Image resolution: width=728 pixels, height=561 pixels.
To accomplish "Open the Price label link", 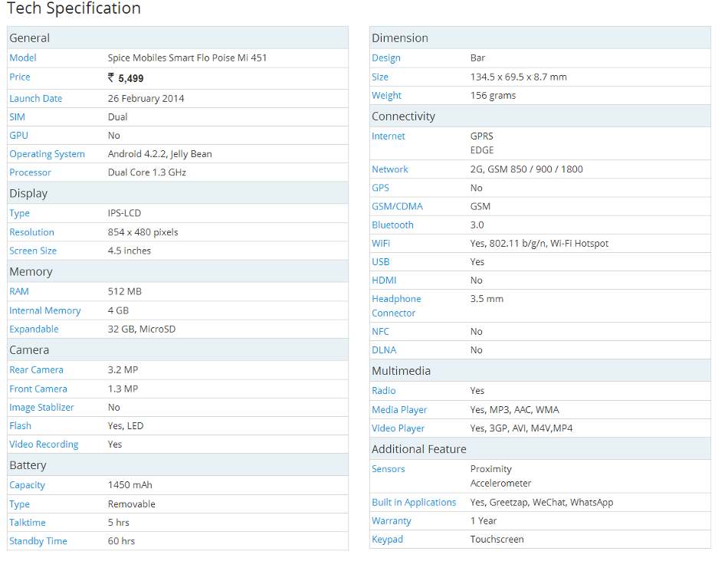I will [x=19, y=77].
